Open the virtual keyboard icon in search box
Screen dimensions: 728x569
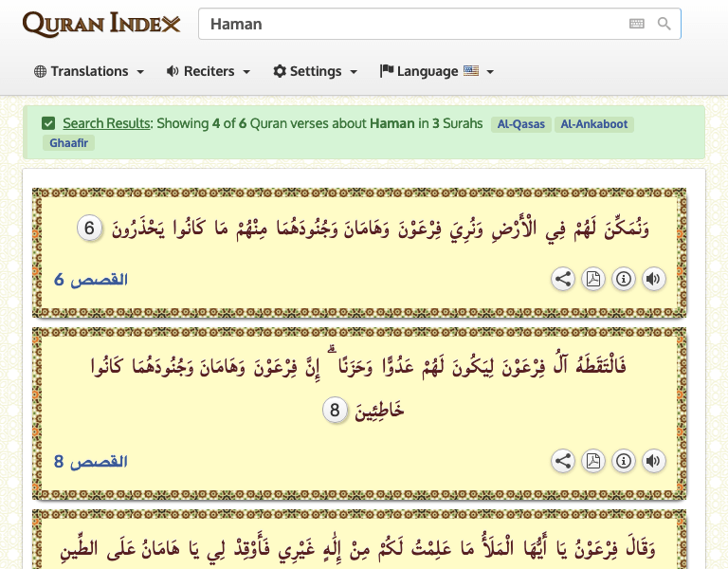click(x=637, y=24)
